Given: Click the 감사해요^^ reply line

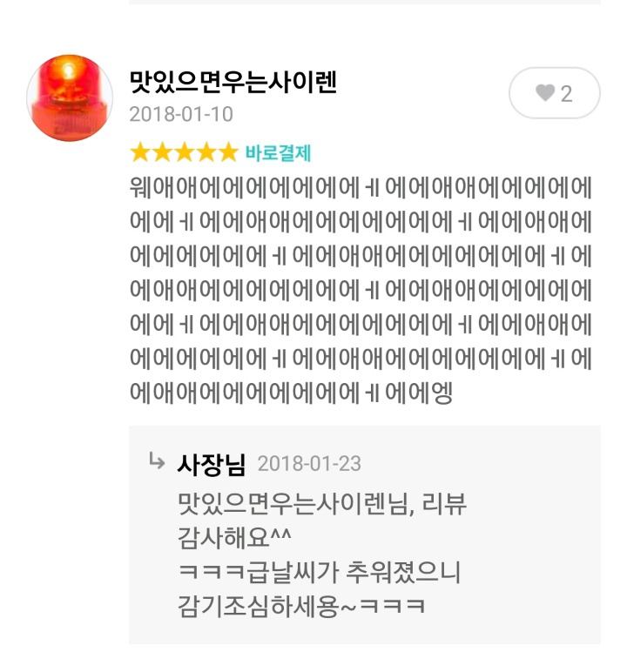Looking at the screenshot, I should [234, 537].
